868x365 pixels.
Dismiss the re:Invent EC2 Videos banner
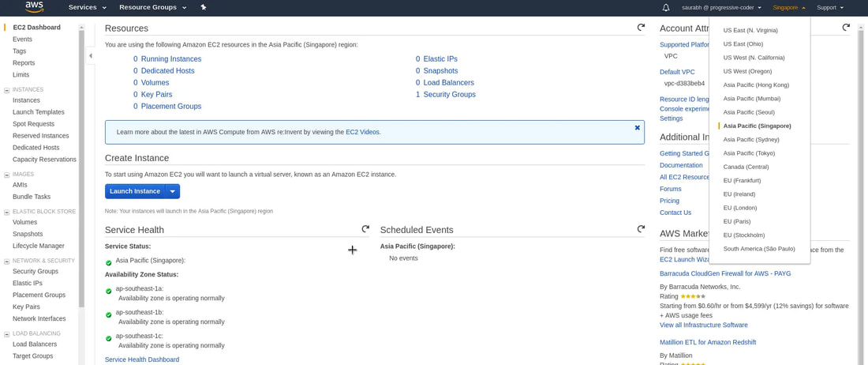(x=638, y=127)
